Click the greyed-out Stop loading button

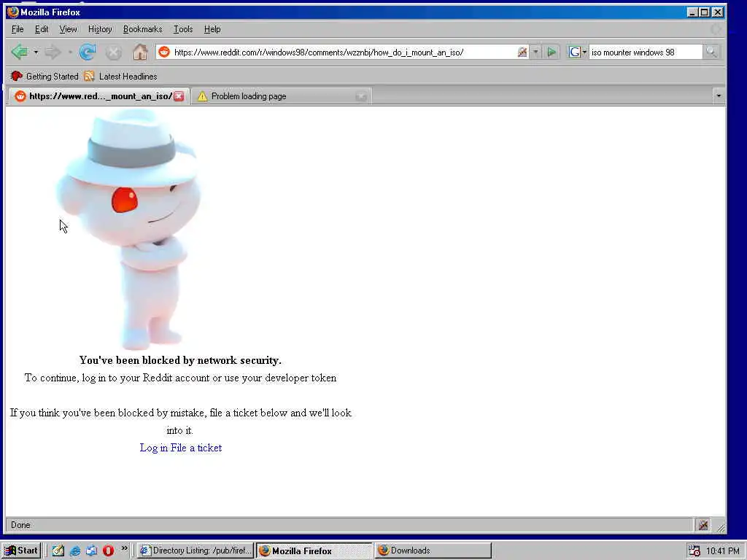pyautogui.click(x=113, y=52)
